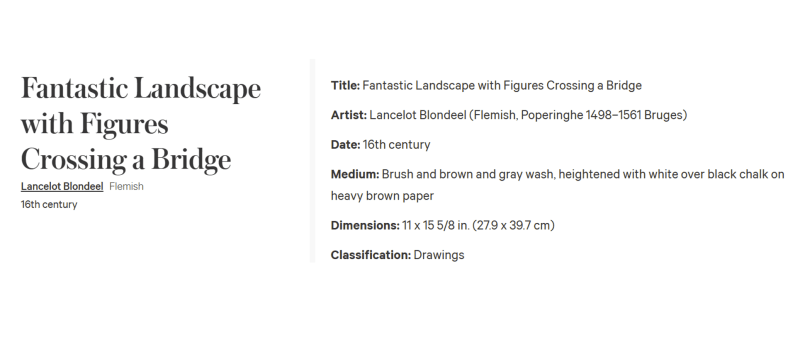Click the Drawings classification value

click(x=439, y=255)
